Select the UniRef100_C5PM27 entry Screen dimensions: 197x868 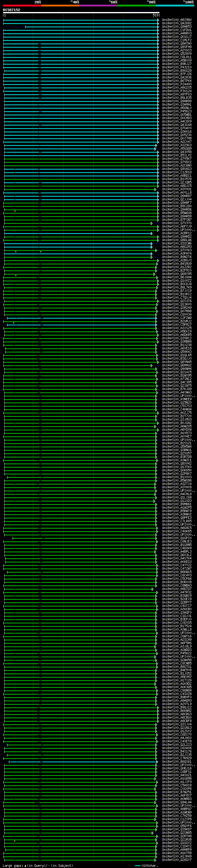pyautogui.click(x=177, y=325)
